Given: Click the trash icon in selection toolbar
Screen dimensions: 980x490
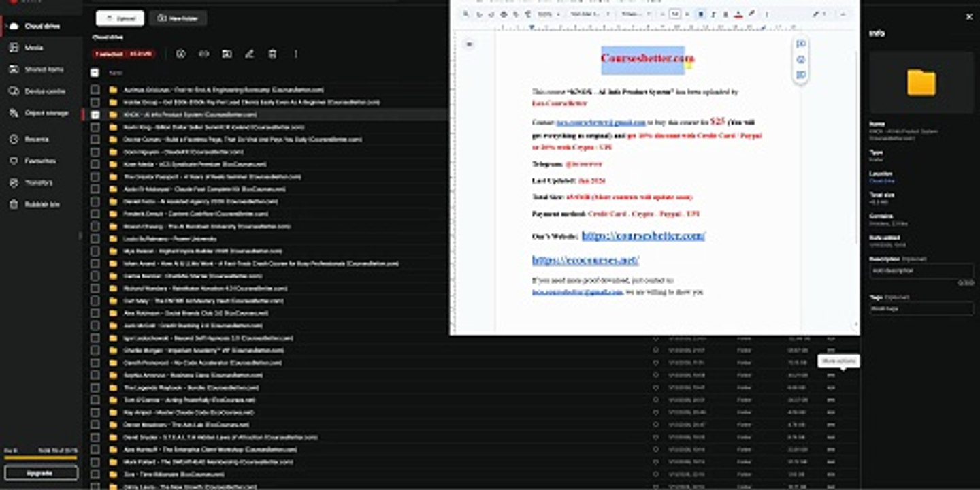Looking at the screenshot, I should pos(272,54).
